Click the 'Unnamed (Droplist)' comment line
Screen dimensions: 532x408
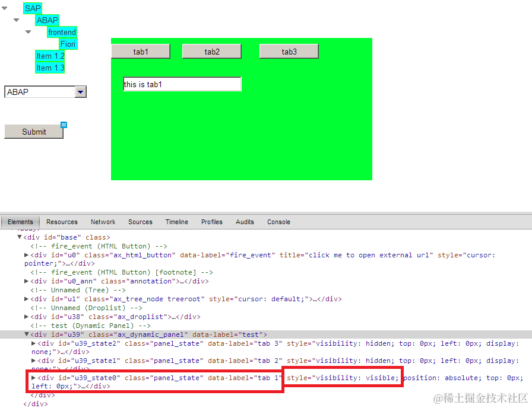(86, 308)
